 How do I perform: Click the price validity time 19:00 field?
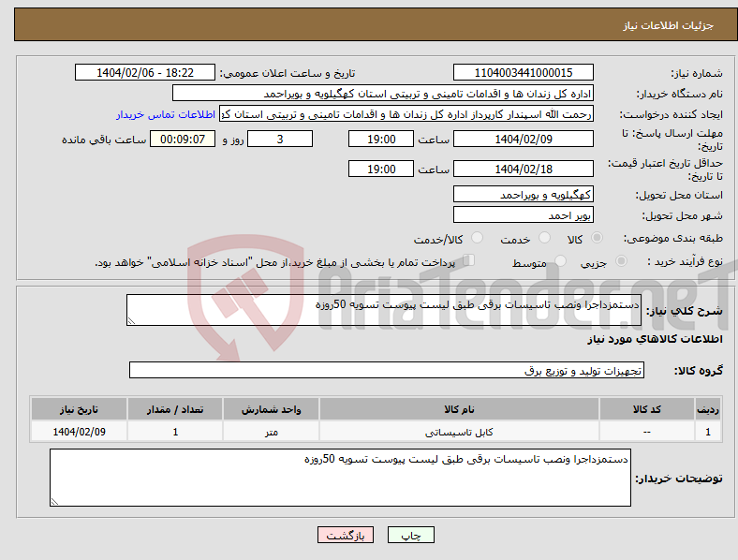pos(381,169)
